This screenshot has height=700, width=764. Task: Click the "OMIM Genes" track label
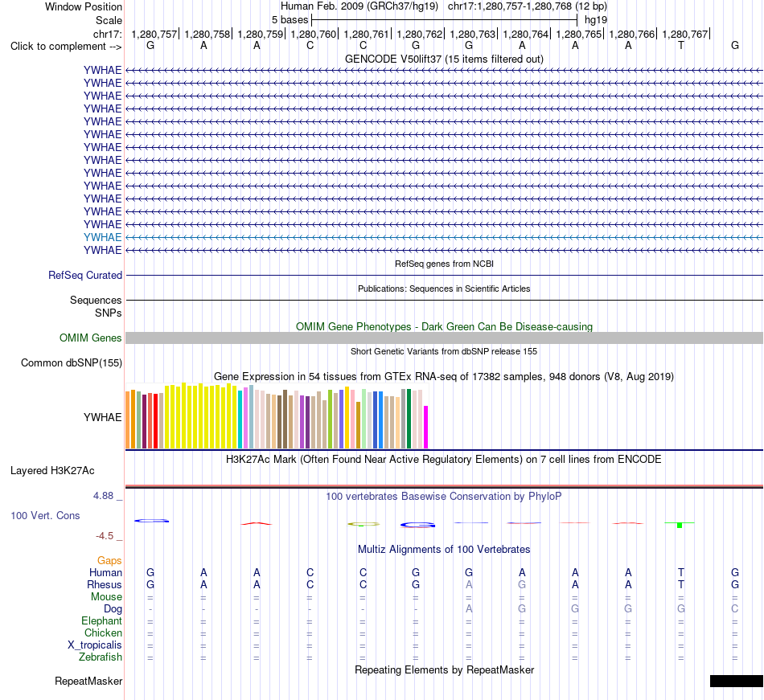(90, 338)
